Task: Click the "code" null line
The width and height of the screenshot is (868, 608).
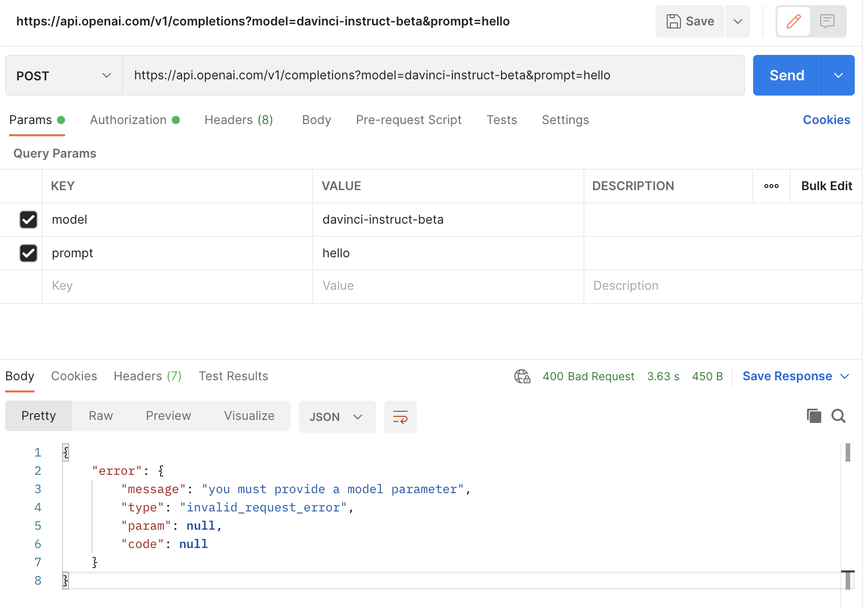Action: tap(165, 544)
